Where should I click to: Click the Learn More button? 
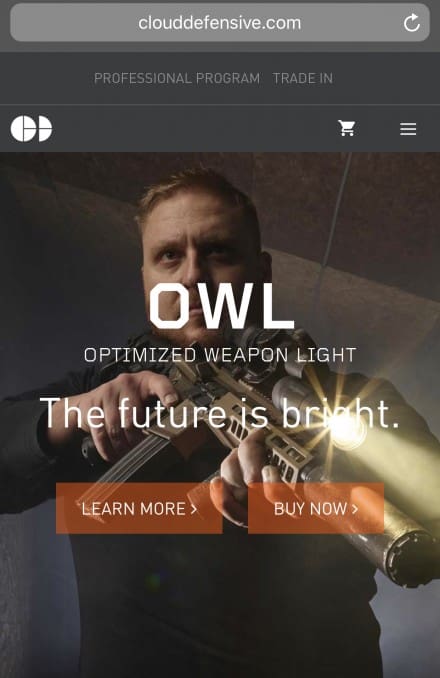139,508
